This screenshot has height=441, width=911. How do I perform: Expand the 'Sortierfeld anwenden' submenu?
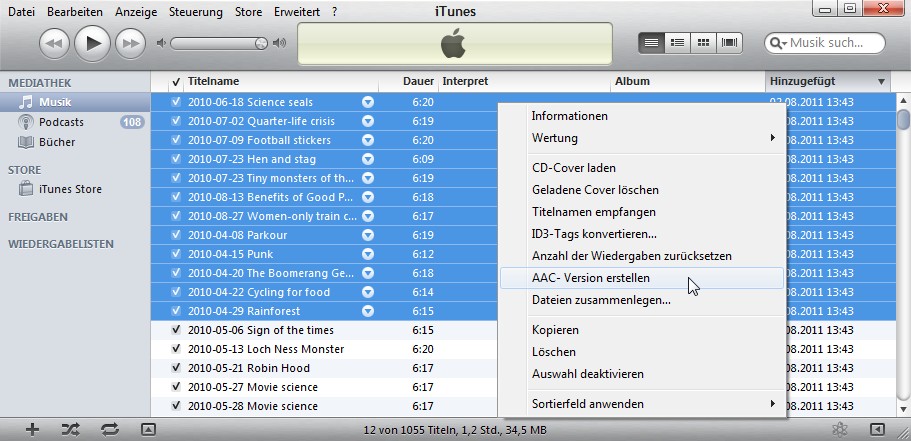(x=642, y=403)
